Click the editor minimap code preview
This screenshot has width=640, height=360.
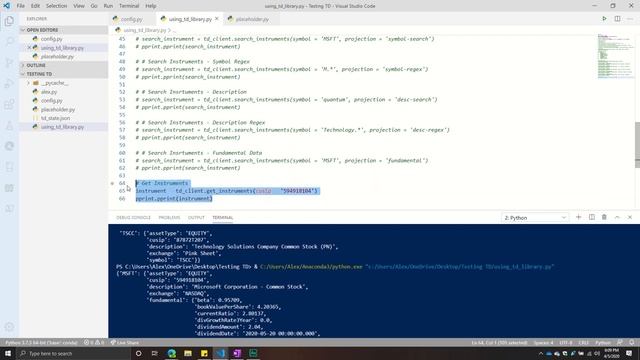(615, 56)
